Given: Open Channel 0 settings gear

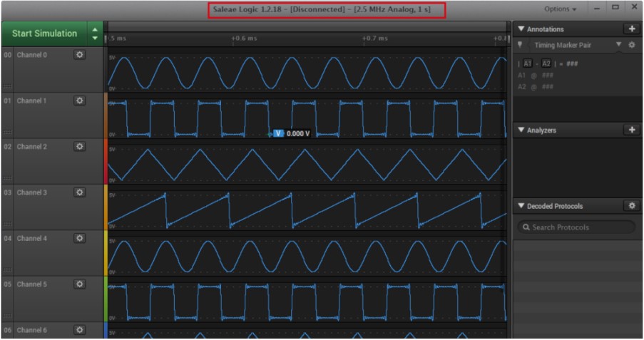Looking at the screenshot, I should tap(80, 55).
